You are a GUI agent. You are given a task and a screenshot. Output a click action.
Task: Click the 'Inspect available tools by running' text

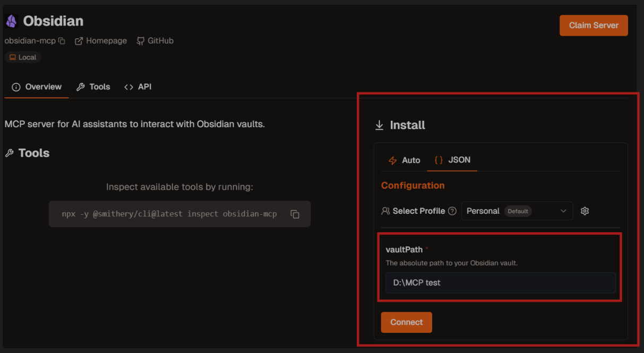[179, 187]
